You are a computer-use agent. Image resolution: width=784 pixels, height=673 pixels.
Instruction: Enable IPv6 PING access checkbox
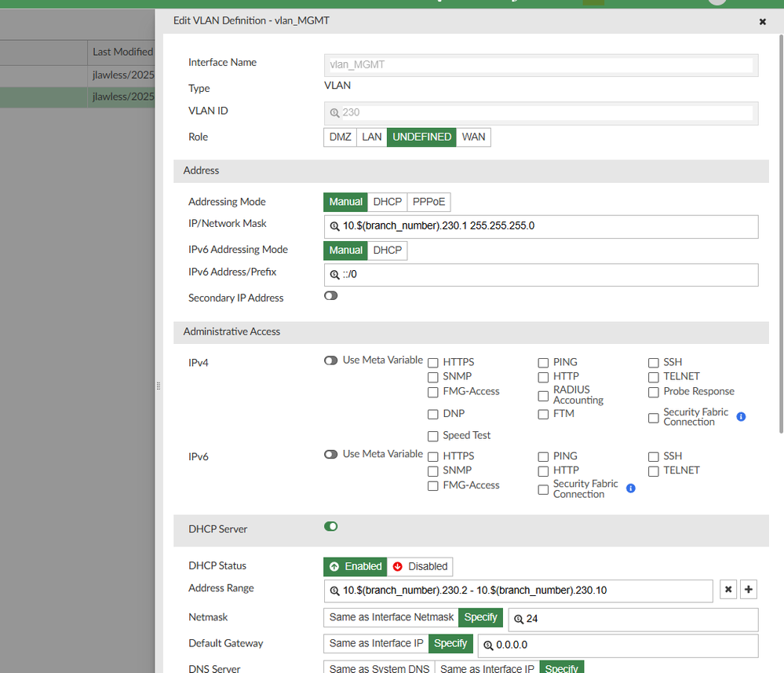543,457
